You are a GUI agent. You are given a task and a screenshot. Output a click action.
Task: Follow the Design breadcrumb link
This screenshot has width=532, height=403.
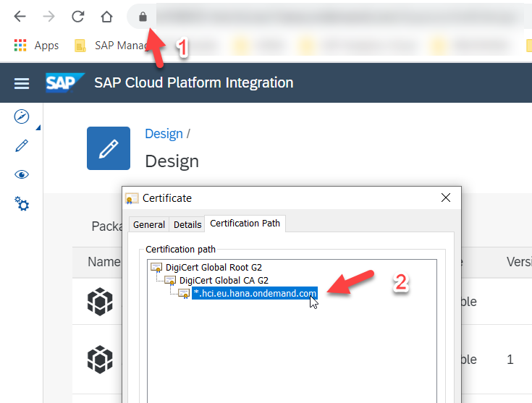pyautogui.click(x=164, y=134)
